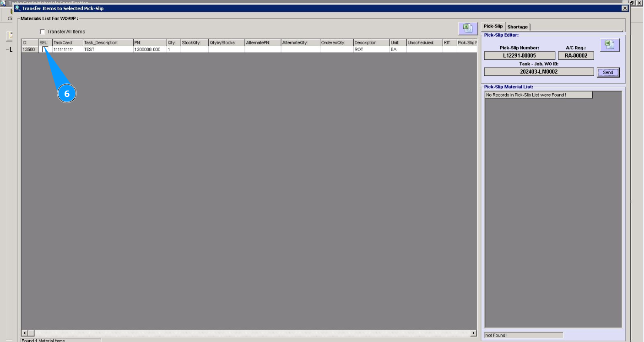Image resolution: width=644 pixels, height=342 pixels.
Task: Click the Task_Description column header
Action: (108, 43)
